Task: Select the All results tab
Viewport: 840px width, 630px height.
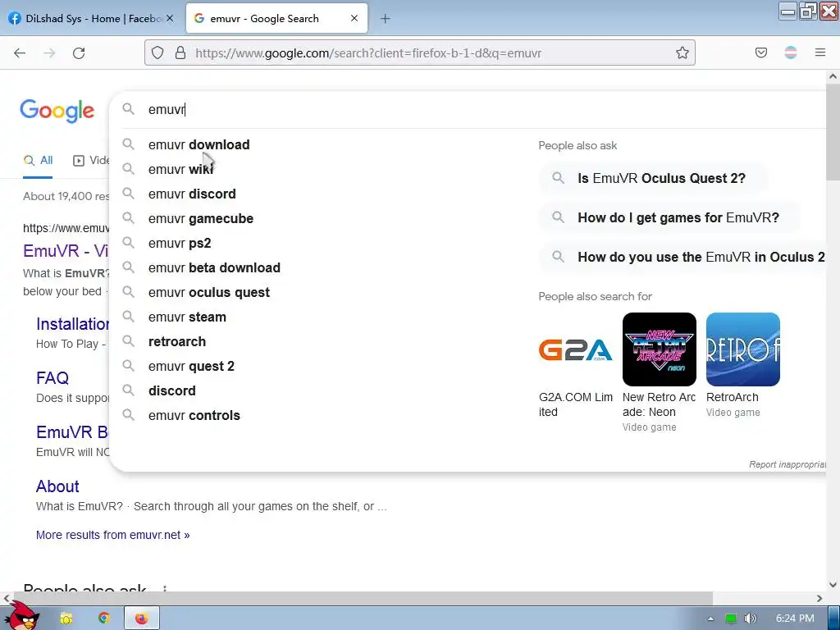Action: tap(38, 160)
